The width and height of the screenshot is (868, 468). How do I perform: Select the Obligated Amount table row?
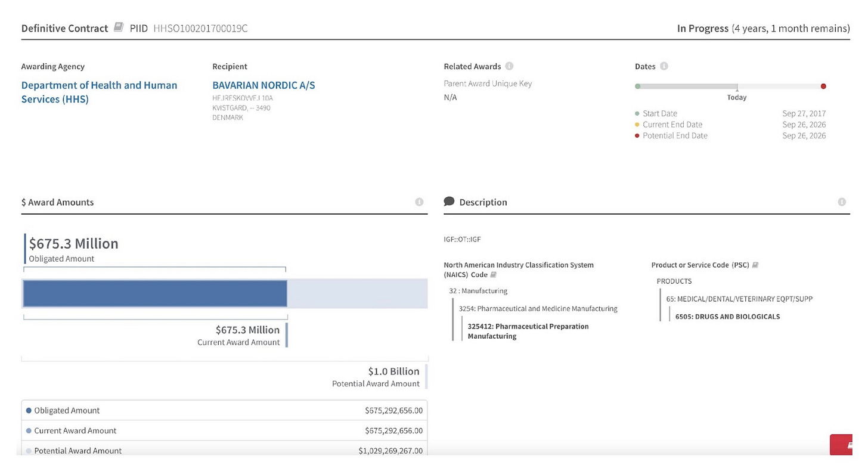click(224, 410)
